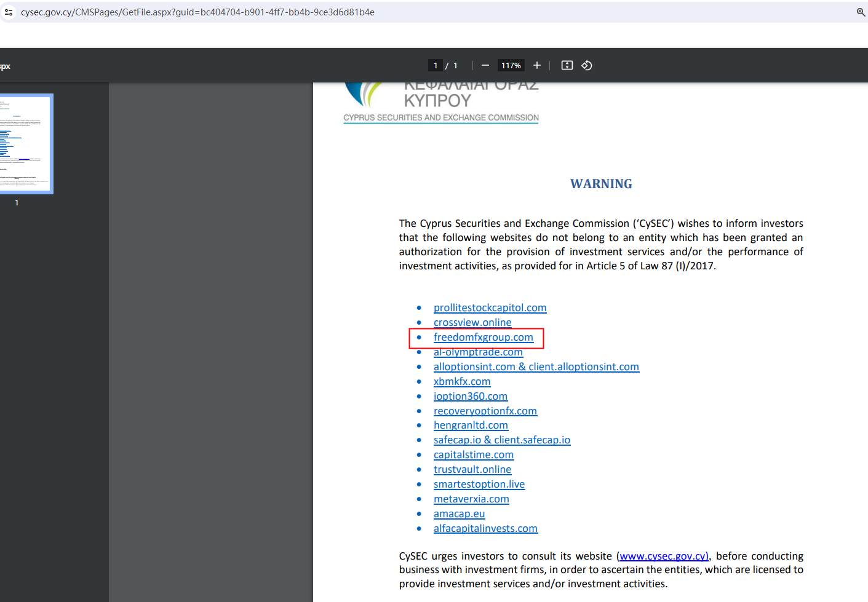Open www.cysec.gov.cy website link

coord(664,556)
